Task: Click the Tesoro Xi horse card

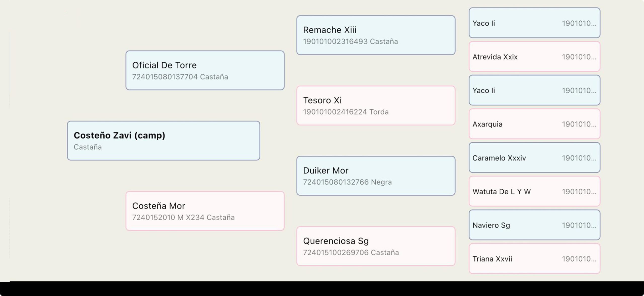Action: [x=376, y=106]
